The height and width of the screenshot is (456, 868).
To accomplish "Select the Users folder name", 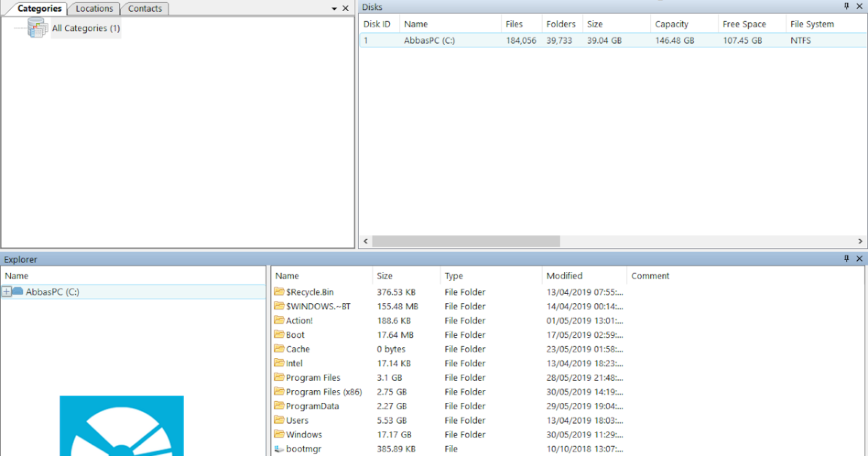I will [297, 421].
